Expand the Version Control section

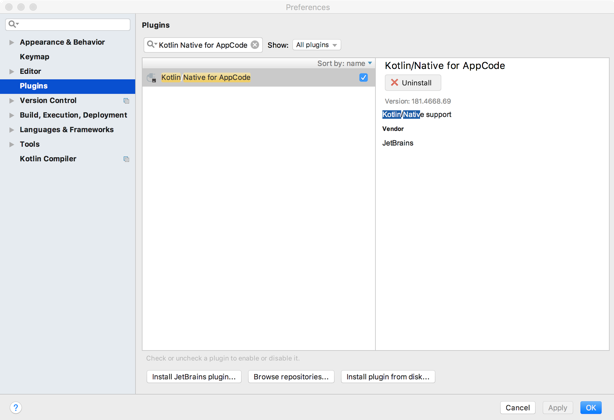point(11,101)
